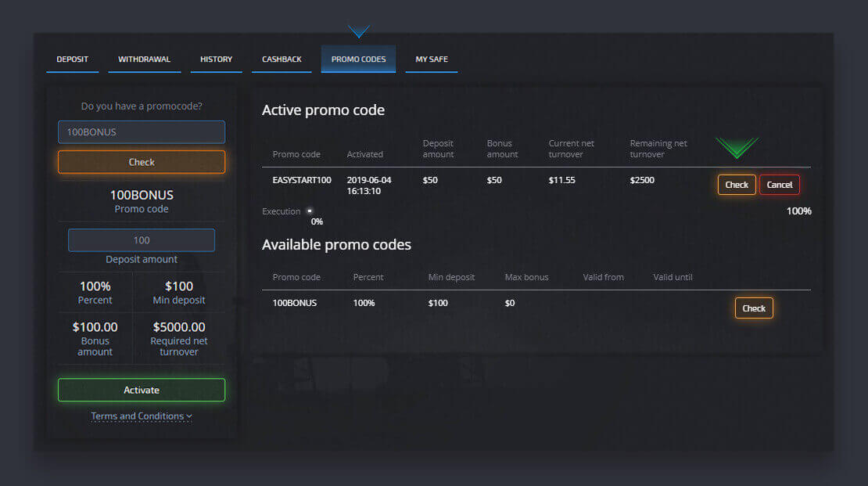The height and width of the screenshot is (486, 868).
Task: Switch to the Withdrawal tab
Action: [x=144, y=59]
